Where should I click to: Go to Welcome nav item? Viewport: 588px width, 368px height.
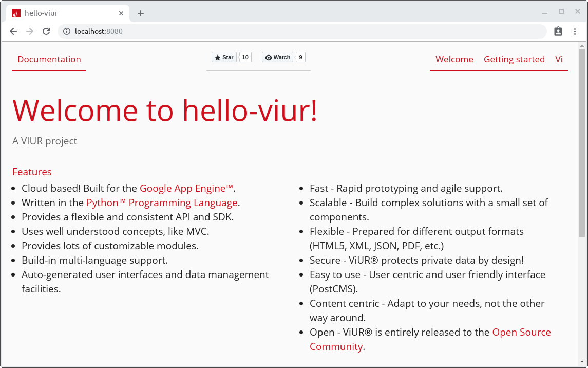click(454, 59)
